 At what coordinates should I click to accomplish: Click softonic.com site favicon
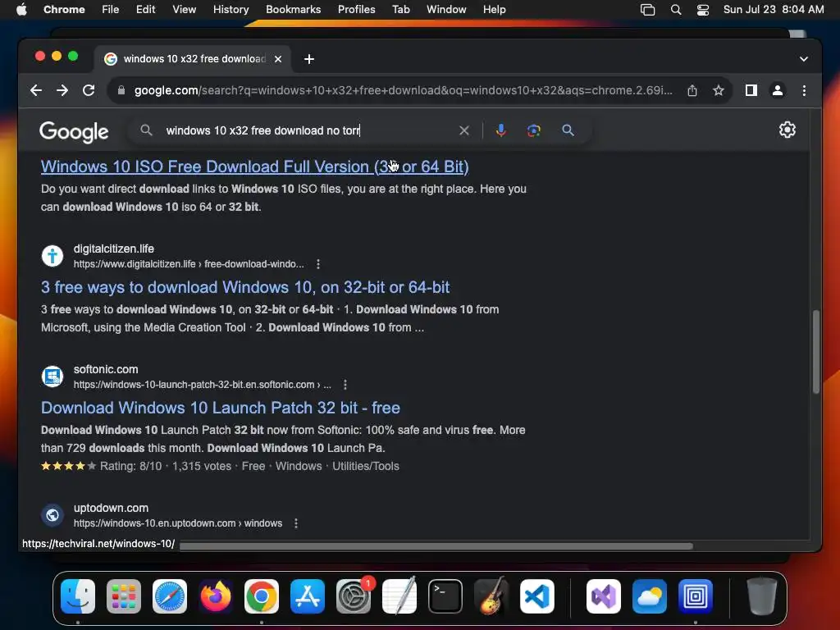coord(52,376)
